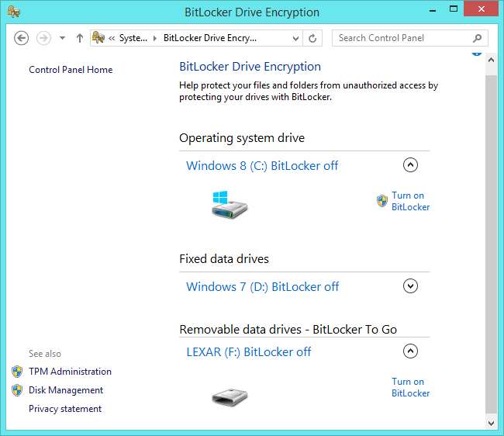Collapse the Windows 8 (C:) drive section
The height and width of the screenshot is (436, 504).
pyautogui.click(x=410, y=165)
